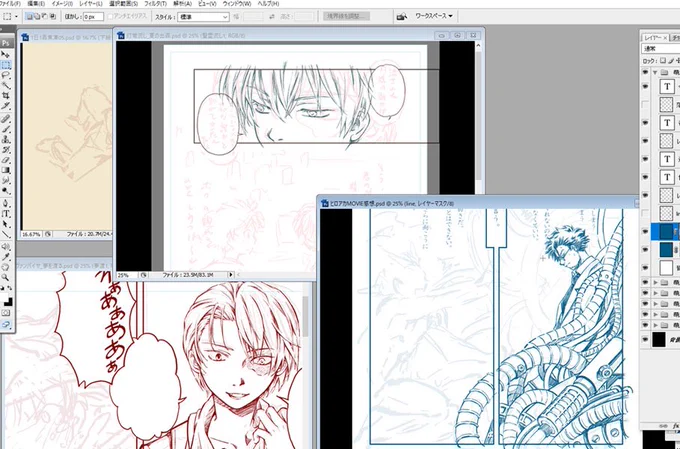The width and height of the screenshot is (680, 449).
Task: Lock transparent pixels in Layers panel
Action: point(663,61)
